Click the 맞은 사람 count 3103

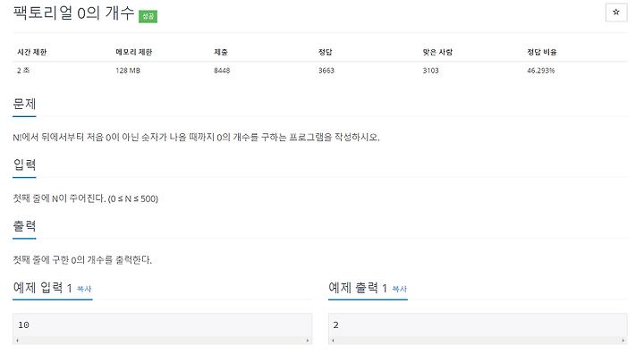click(430, 71)
